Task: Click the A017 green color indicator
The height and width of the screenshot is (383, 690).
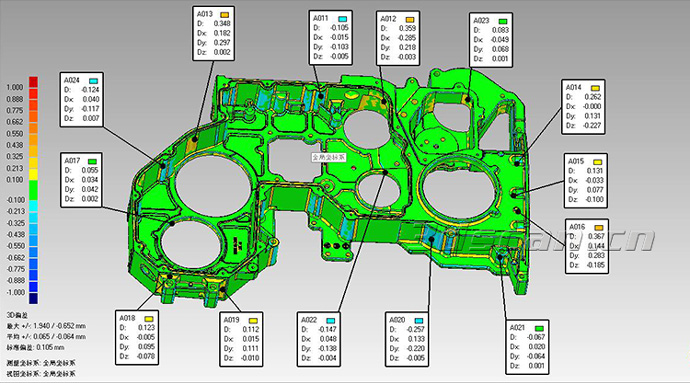Action: [x=92, y=162]
